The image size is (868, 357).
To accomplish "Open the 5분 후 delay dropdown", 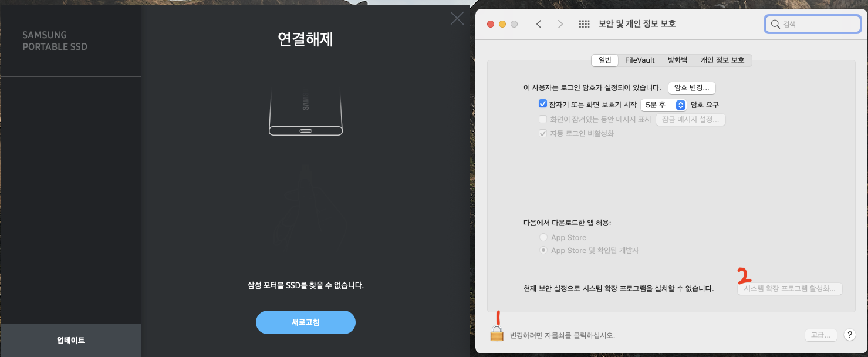I will (663, 105).
